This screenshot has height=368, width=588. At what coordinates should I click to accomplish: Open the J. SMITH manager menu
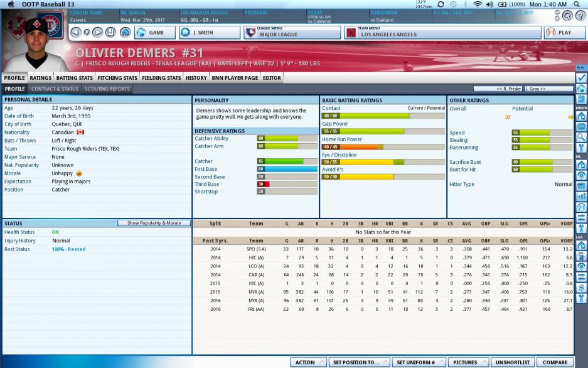(x=210, y=32)
